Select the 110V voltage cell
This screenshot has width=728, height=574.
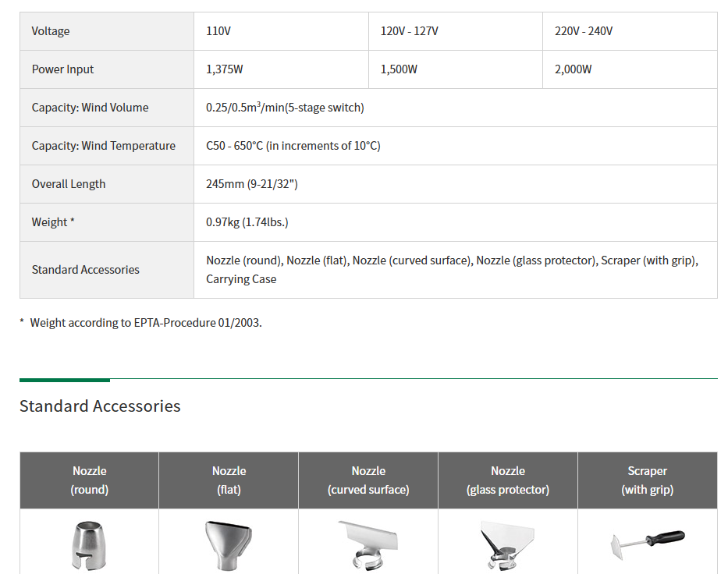[x=218, y=31]
